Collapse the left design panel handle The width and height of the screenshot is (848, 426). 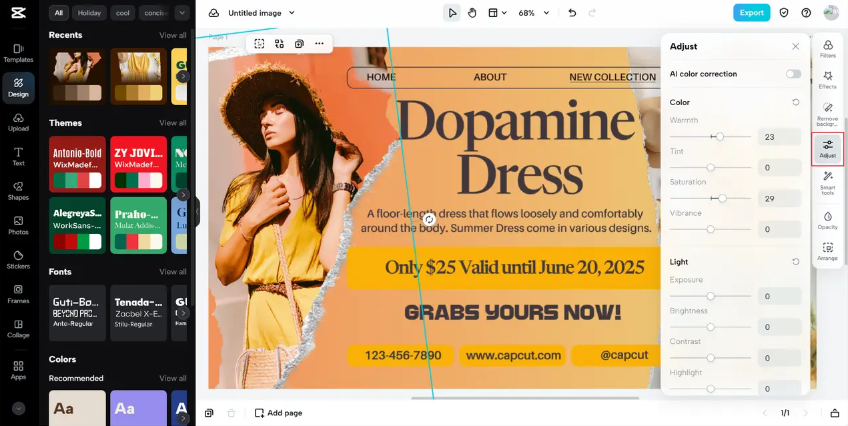pos(197,212)
